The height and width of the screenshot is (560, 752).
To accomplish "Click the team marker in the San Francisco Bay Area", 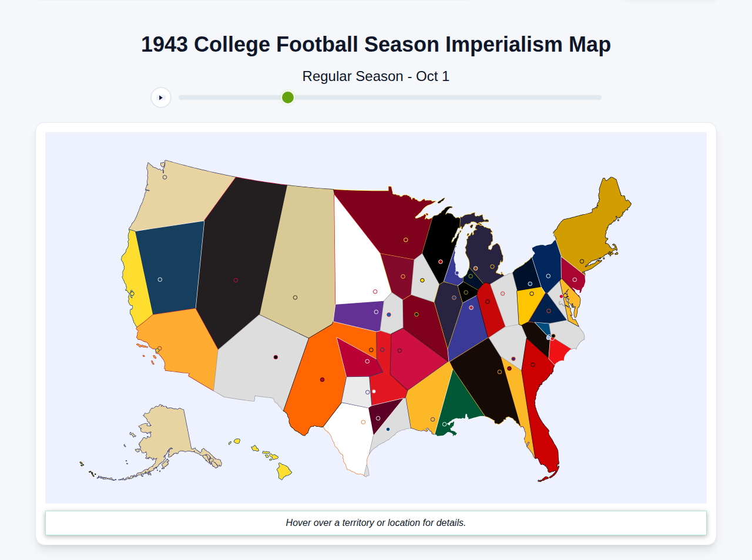I will [x=132, y=292].
